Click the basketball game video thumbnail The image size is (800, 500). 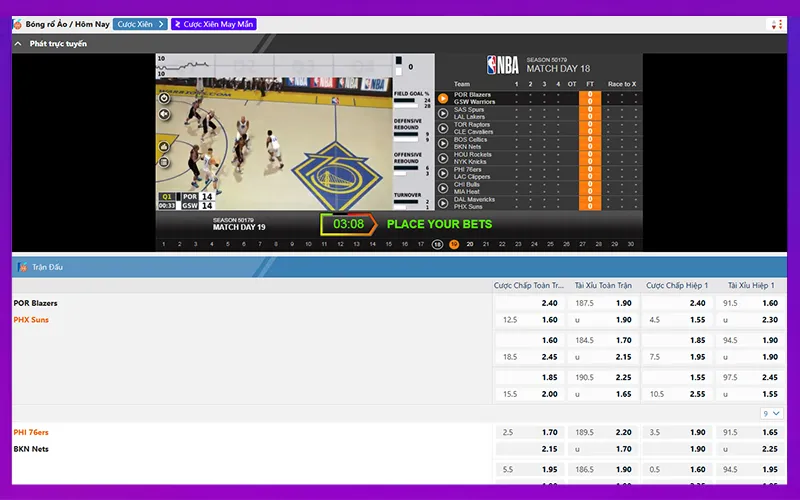[x=274, y=143]
